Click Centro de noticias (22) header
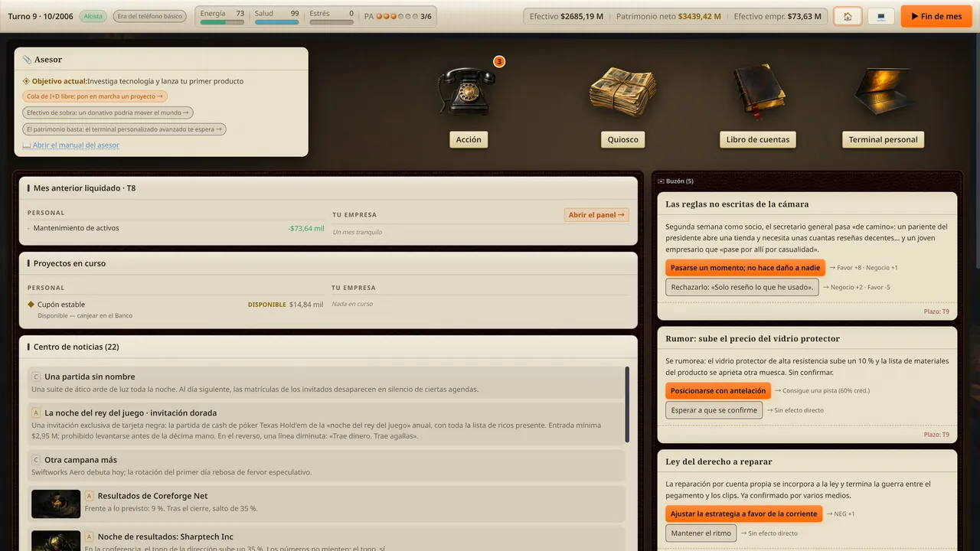 pos(76,347)
